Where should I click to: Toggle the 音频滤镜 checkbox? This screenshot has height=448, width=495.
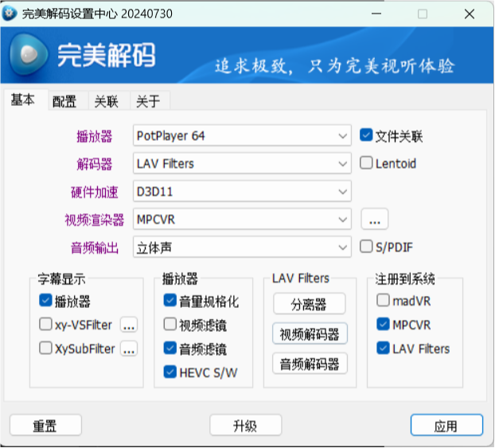tap(170, 349)
